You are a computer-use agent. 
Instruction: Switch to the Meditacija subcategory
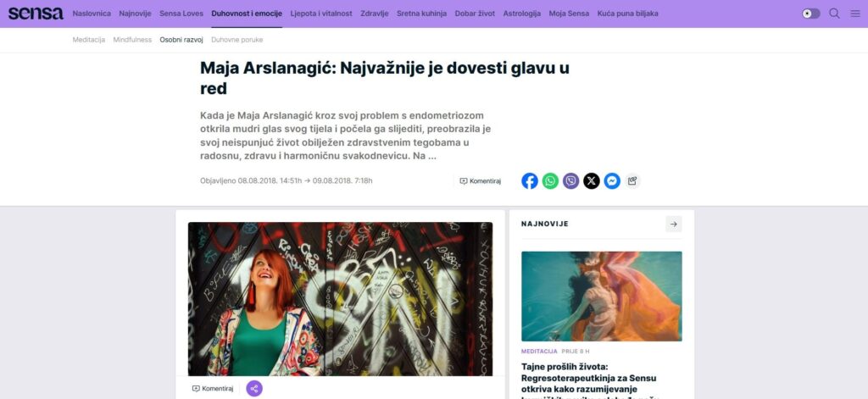click(x=88, y=40)
